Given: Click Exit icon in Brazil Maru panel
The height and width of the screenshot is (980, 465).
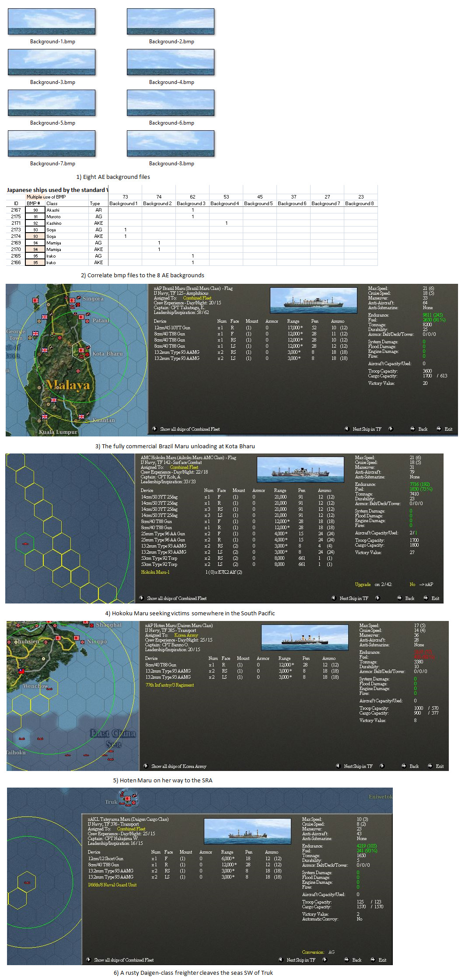Looking at the screenshot, I should [439, 429].
